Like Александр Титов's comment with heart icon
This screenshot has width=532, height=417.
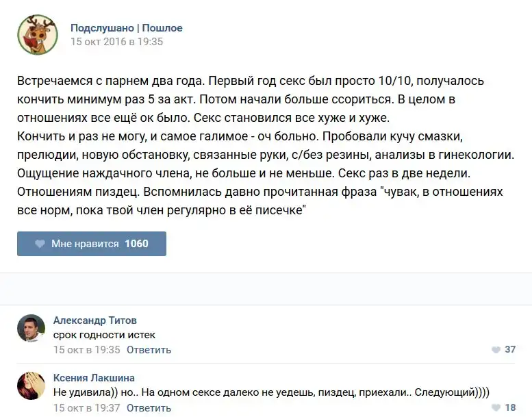click(496, 350)
